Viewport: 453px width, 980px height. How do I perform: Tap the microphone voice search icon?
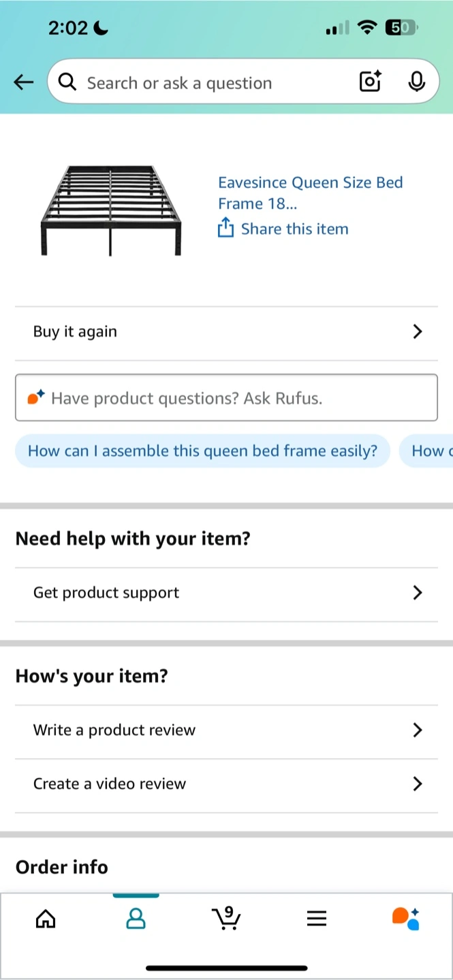[416, 82]
